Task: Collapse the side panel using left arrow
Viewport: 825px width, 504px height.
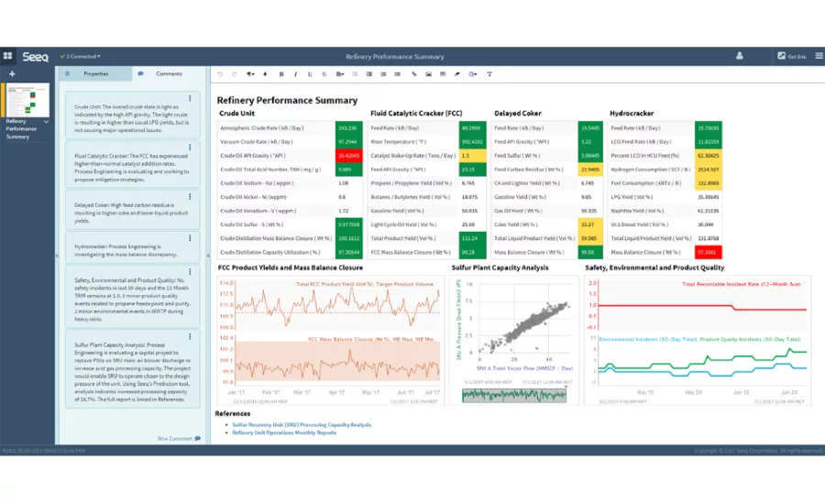Action: (x=57, y=256)
